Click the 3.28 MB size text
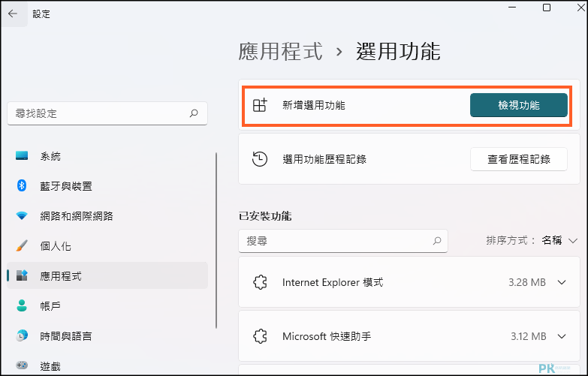This screenshot has height=376, width=588. [x=527, y=282]
